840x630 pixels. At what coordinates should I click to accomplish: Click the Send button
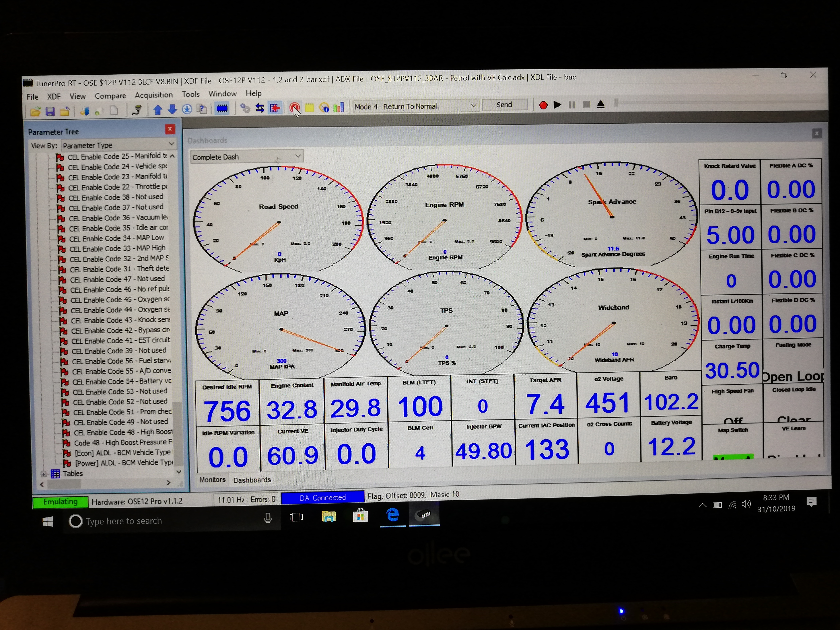pos(505,105)
